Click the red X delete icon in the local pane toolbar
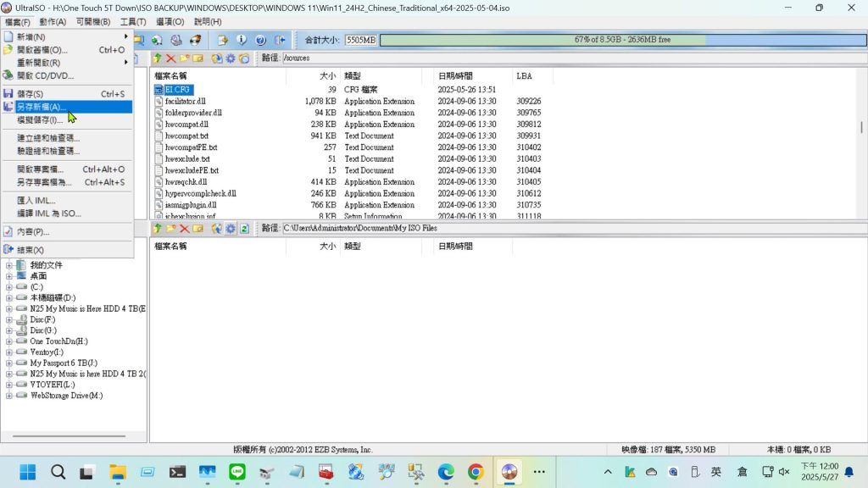This screenshot has width=868, height=488. pos(184,229)
